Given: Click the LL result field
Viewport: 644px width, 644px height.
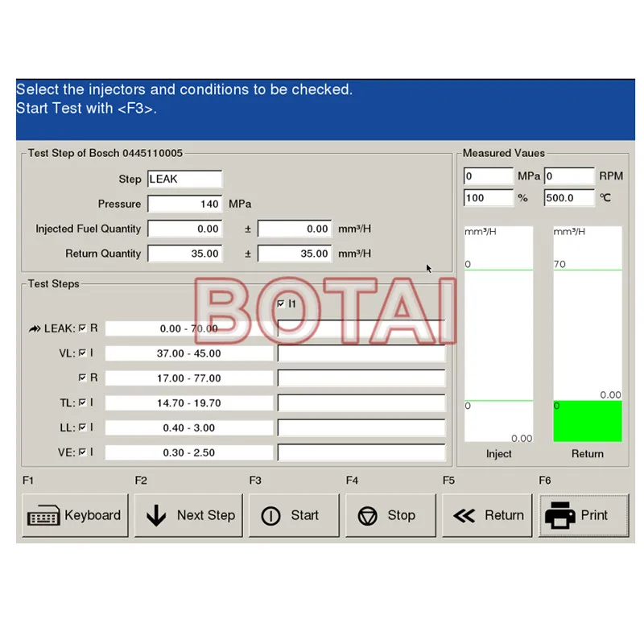Looking at the screenshot, I should click(361, 427).
